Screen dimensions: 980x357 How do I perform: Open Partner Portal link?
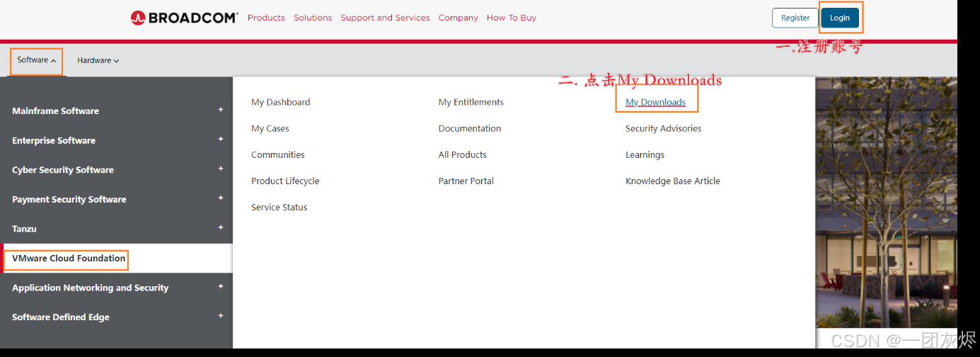click(x=466, y=181)
